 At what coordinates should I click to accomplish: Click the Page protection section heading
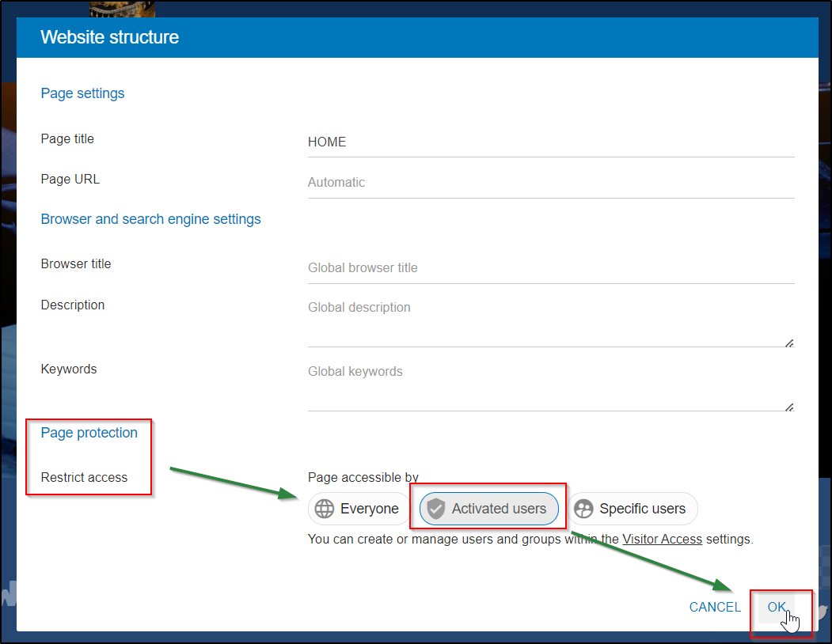click(x=89, y=433)
